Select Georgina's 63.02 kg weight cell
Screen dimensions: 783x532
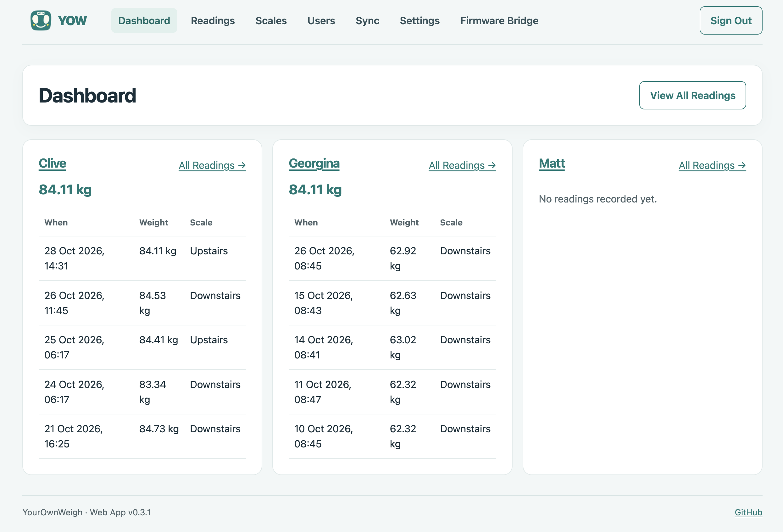pyautogui.click(x=403, y=347)
